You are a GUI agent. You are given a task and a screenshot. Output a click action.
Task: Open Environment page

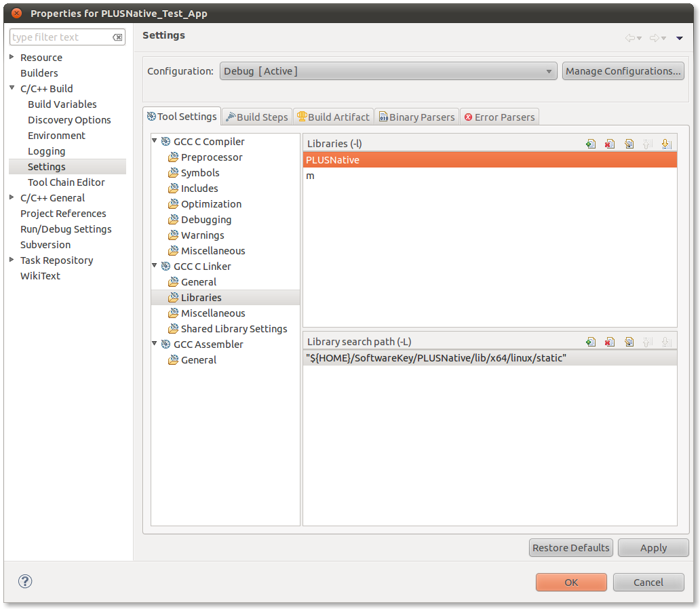pos(56,136)
